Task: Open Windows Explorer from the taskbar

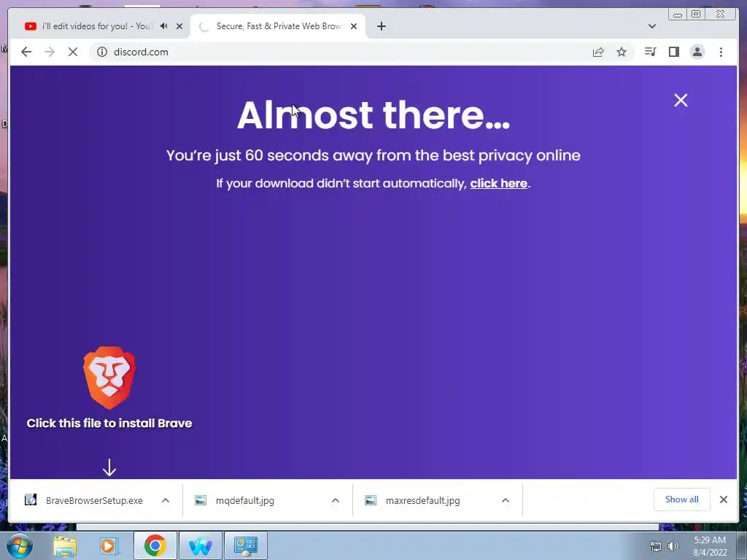Action: [x=65, y=545]
